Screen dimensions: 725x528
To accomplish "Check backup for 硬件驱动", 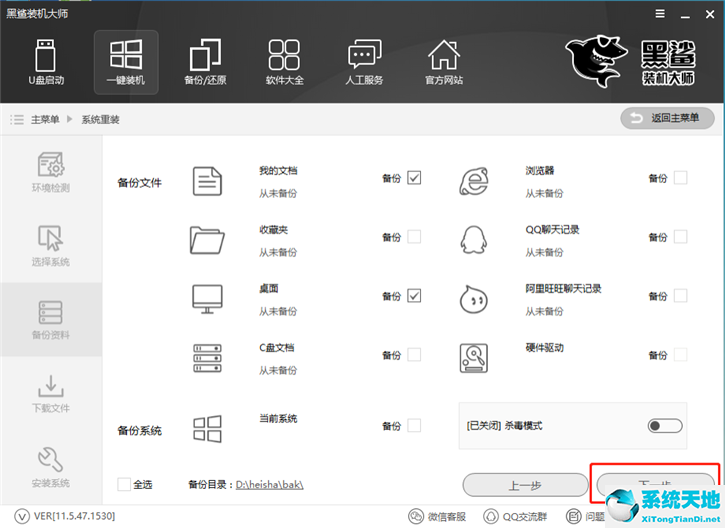I will click(680, 355).
